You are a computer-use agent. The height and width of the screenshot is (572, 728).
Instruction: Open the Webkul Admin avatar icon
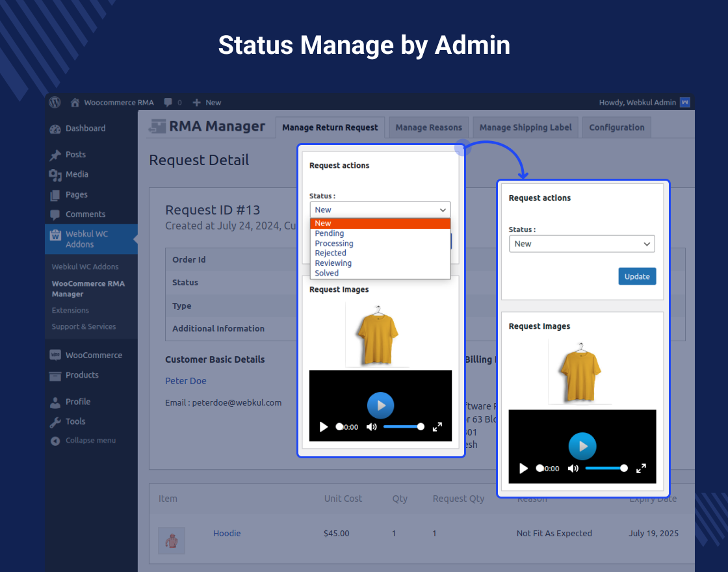(x=685, y=102)
